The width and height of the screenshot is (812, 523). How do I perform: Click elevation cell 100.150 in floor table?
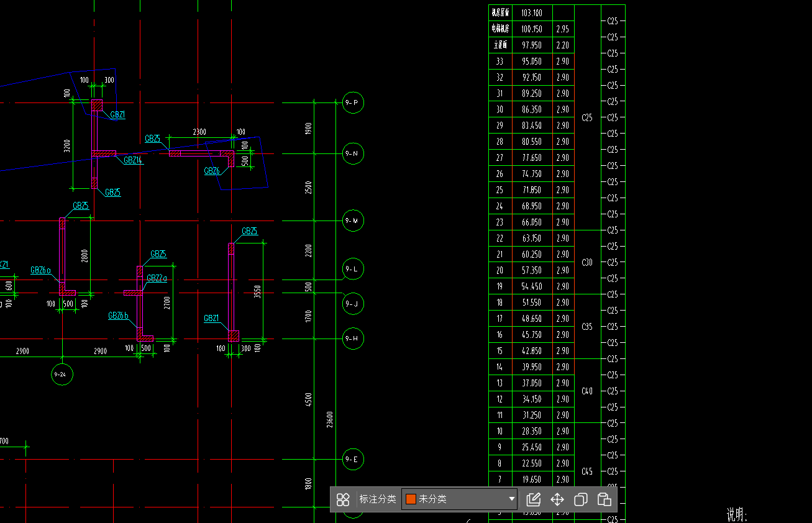[532, 29]
